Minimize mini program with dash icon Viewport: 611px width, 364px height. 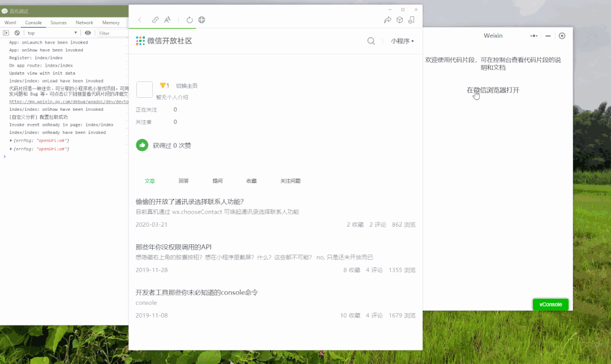(548, 36)
